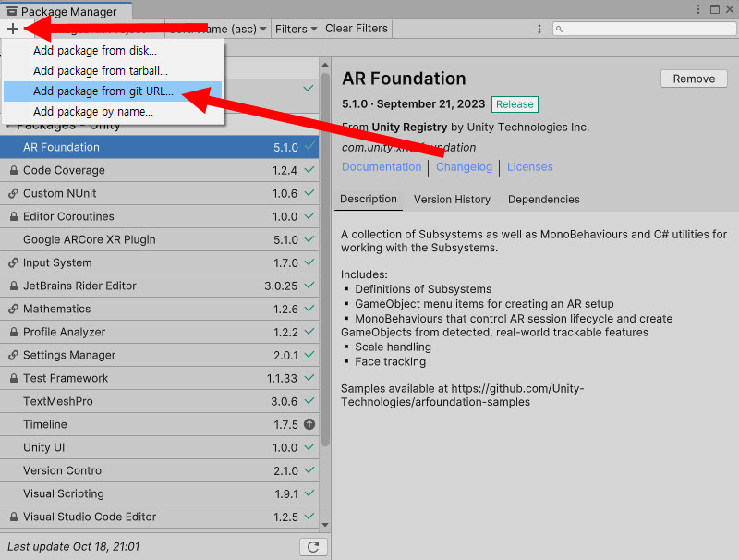Open the Licenses link
This screenshot has height=560, width=739.
click(x=529, y=167)
